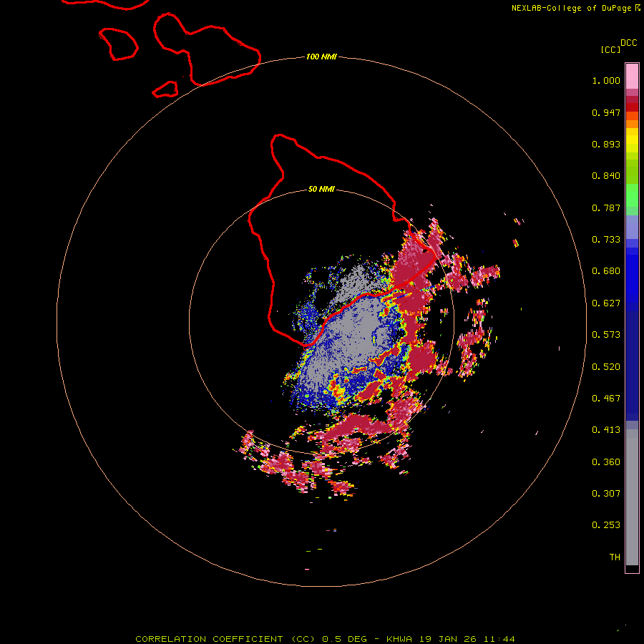Image resolution: width=644 pixels, height=644 pixels.
Task: Click the TH threshold label
Action: (x=615, y=557)
